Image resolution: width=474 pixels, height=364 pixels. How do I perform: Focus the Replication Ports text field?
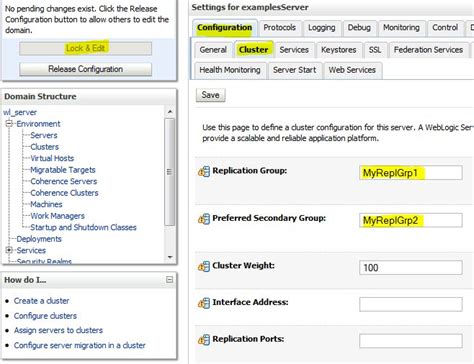pyautogui.click(x=411, y=341)
